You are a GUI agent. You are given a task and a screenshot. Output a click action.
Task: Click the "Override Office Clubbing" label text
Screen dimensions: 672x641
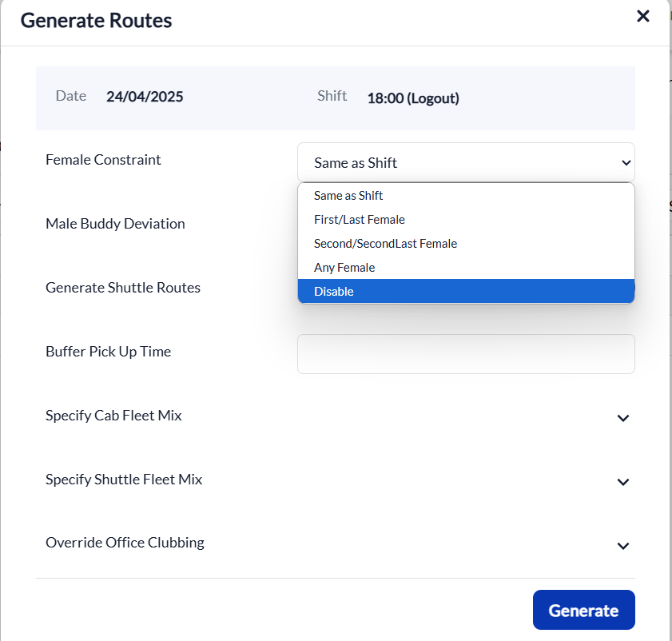125,543
